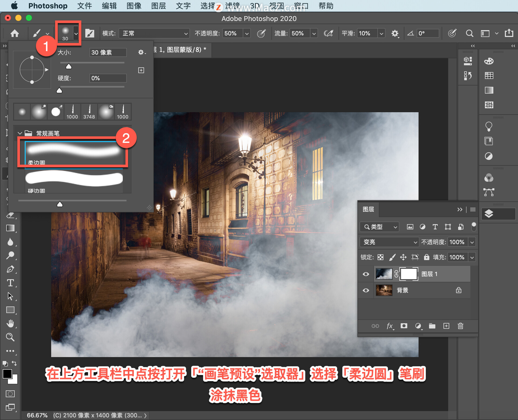Open the Color panel icon
The height and width of the screenshot is (420, 518).
pos(489,61)
